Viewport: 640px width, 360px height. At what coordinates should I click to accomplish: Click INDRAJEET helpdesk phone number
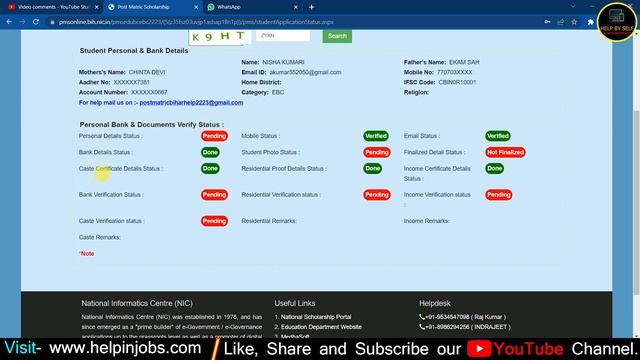click(x=465, y=327)
